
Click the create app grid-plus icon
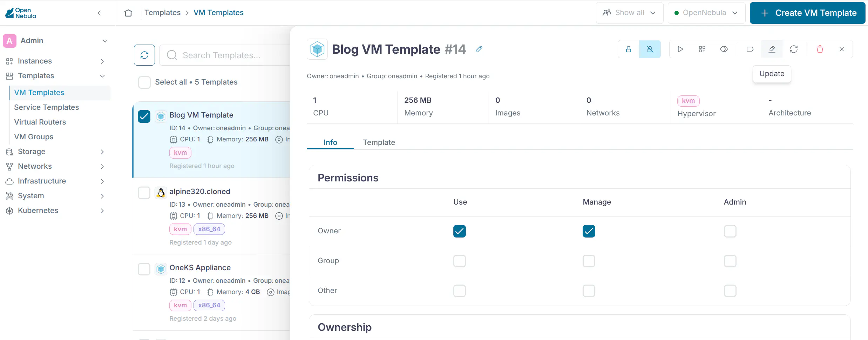click(702, 49)
